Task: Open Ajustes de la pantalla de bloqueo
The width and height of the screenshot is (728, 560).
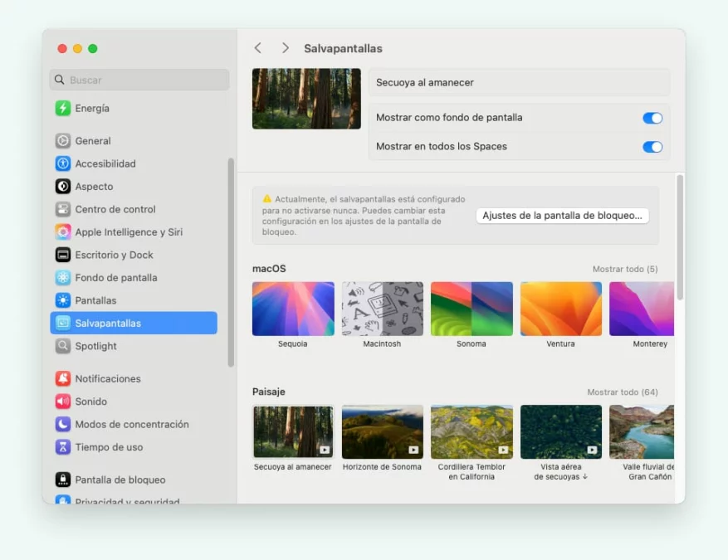Action: click(562, 215)
